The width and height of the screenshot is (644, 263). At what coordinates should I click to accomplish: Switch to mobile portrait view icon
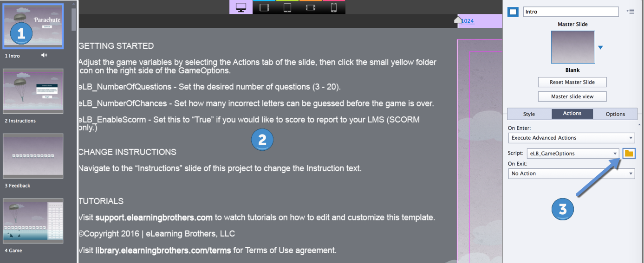click(x=334, y=7)
